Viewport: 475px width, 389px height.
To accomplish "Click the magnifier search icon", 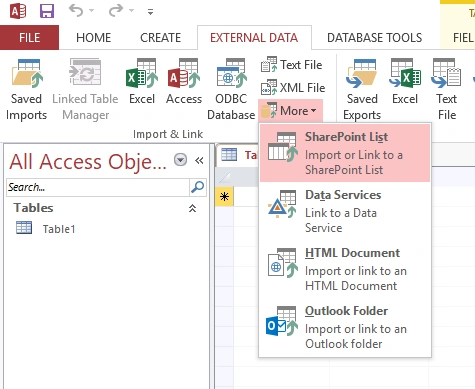I will coord(198,187).
